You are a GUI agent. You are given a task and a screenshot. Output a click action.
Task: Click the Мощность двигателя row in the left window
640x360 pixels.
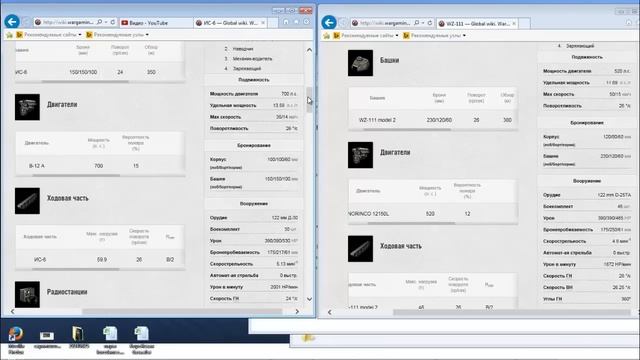click(x=253, y=94)
